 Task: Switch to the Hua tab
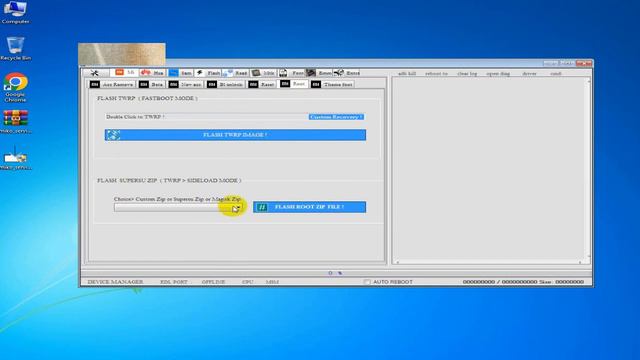coord(152,73)
